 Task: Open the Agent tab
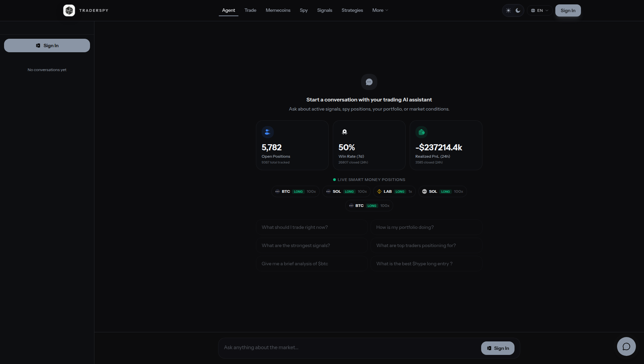(x=229, y=10)
